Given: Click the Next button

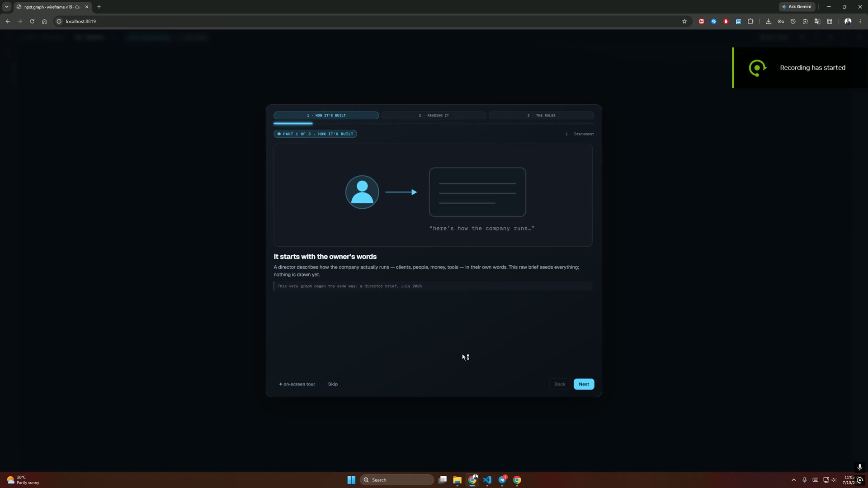Looking at the screenshot, I should (584, 384).
